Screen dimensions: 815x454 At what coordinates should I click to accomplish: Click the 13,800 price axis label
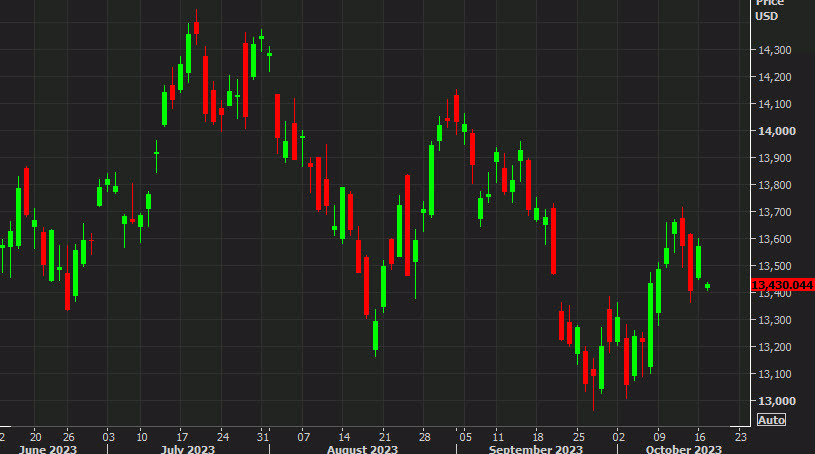774,185
